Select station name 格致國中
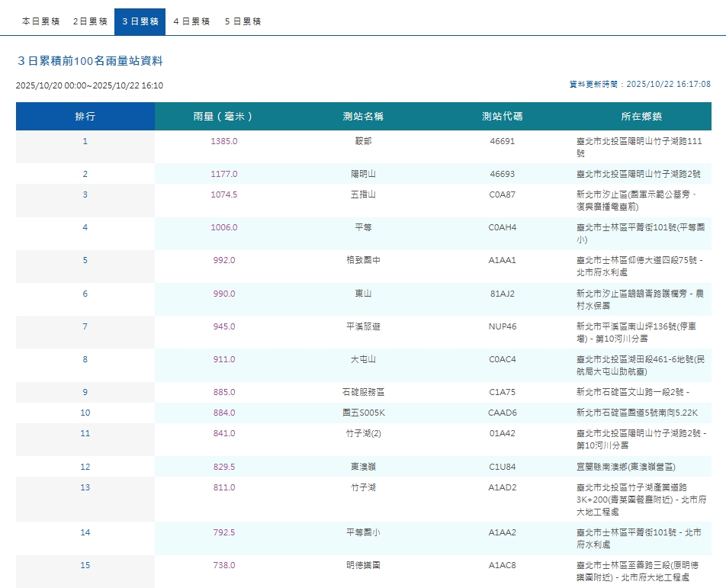Image resolution: width=726 pixels, height=588 pixels. click(x=363, y=260)
